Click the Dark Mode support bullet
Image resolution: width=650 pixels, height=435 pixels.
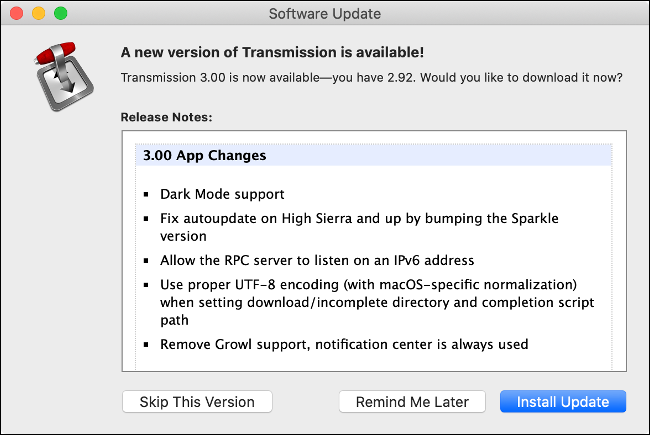click(x=222, y=194)
